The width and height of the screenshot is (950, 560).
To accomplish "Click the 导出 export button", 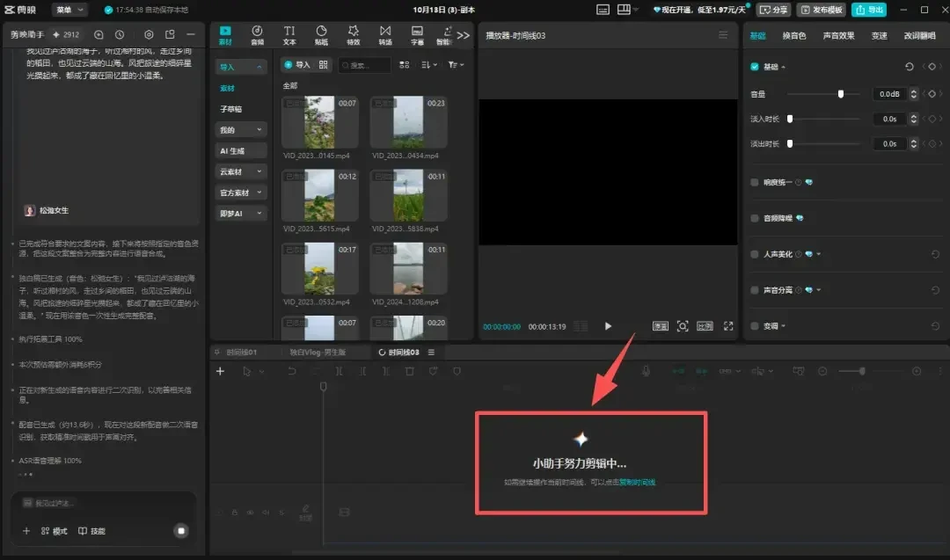I will 869,10.
